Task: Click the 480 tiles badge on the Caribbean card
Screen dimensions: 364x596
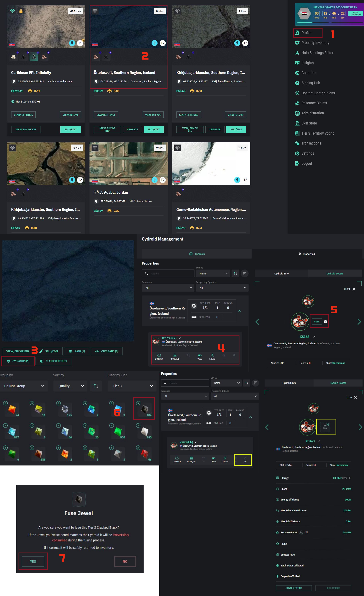Action: [75, 11]
